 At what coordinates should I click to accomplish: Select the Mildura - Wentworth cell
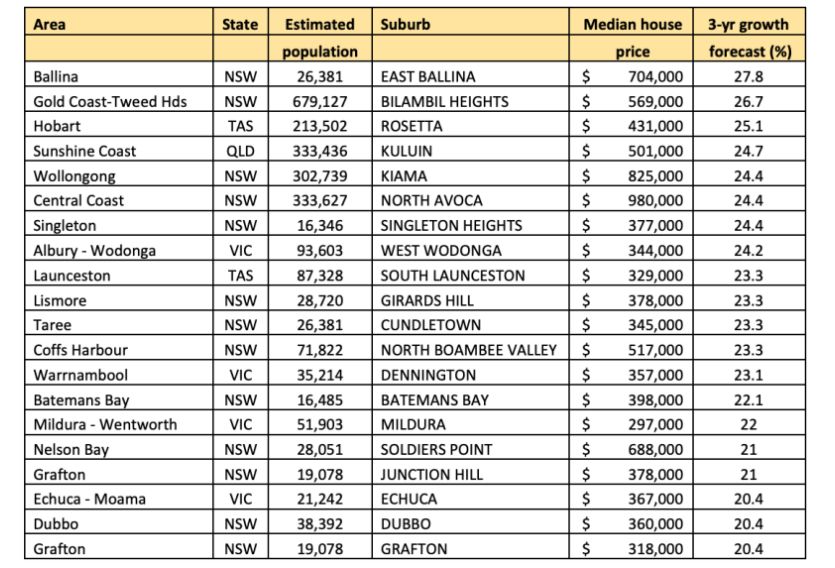(x=119, y=423)
